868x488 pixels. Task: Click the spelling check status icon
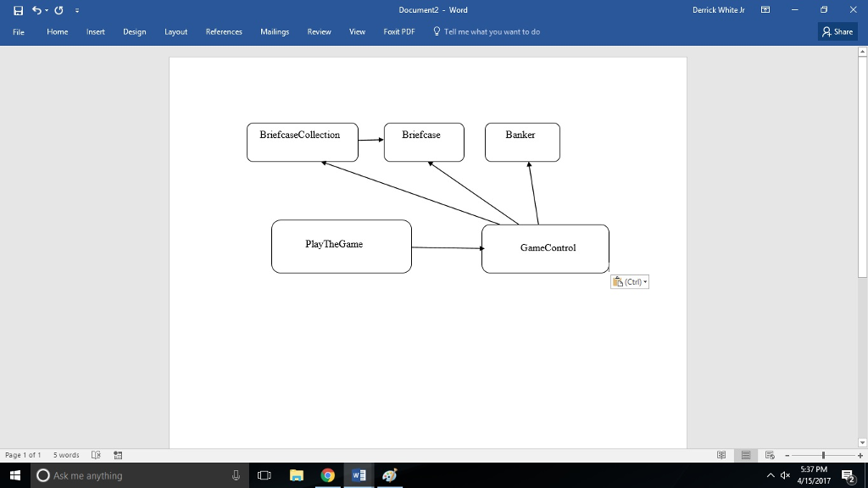click(97, 454)
